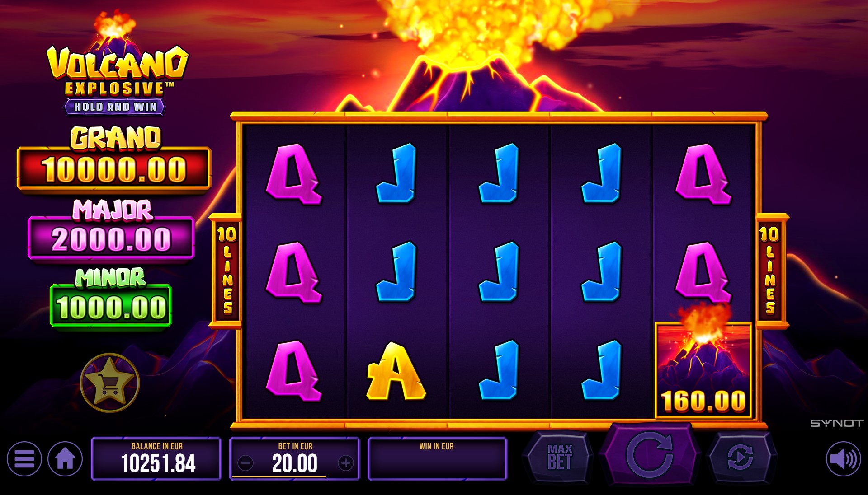Decrease bet with minus button
The image size is (868, 495).
click(x=245, y=463)
